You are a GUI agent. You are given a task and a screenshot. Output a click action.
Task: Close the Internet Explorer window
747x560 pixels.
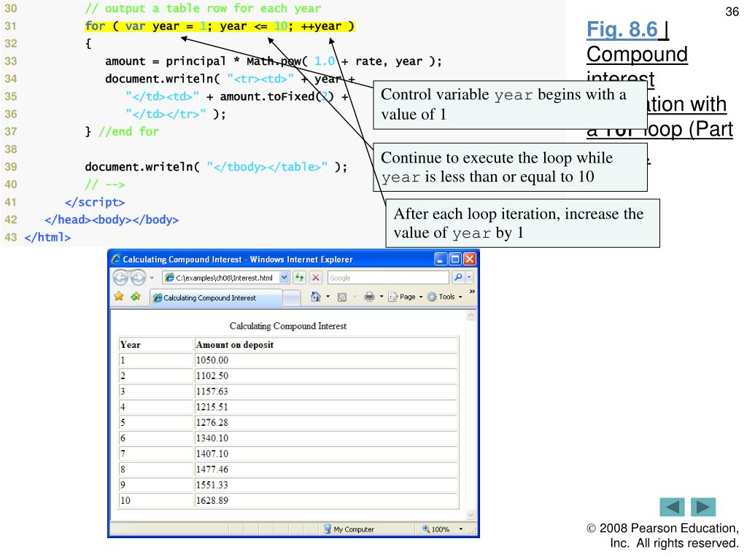pyautogui.click(x=470, y=259)
